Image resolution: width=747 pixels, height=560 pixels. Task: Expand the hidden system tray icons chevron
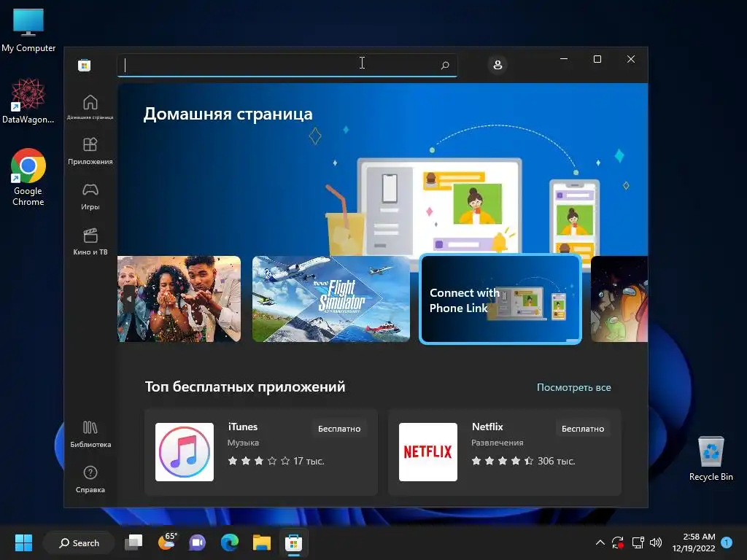pos(600,542)
